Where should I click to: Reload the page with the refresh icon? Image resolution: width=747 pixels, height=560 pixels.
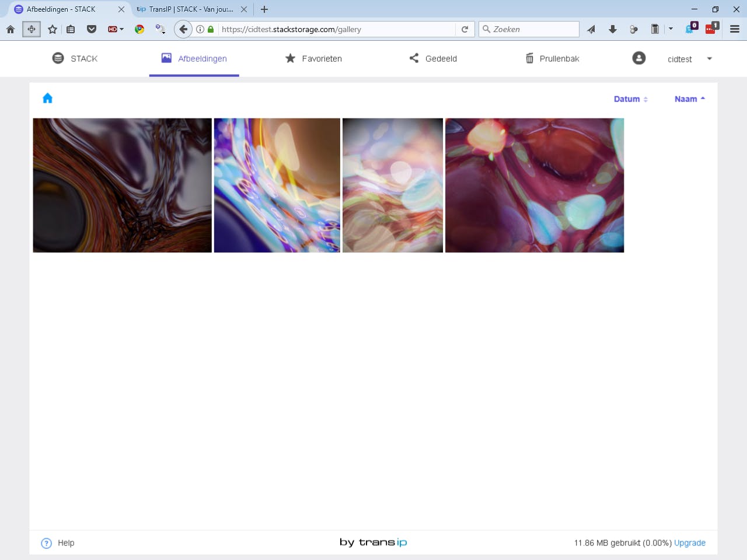click(x=465, y=29)
